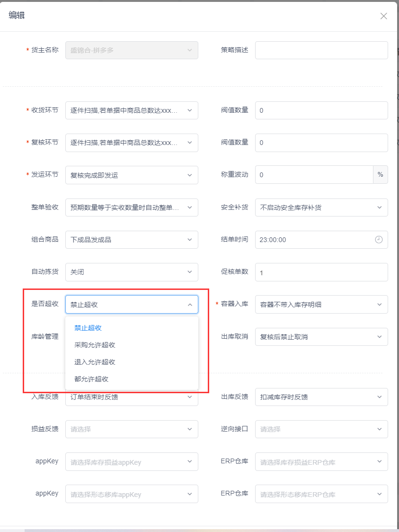This screenshot has width=399, height=532.
Task: Open the 容器入库 dropdown
Action: click(321, 304)
